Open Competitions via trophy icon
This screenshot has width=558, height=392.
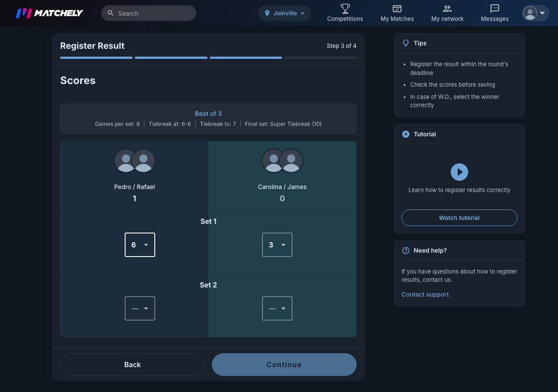[345, 8]
